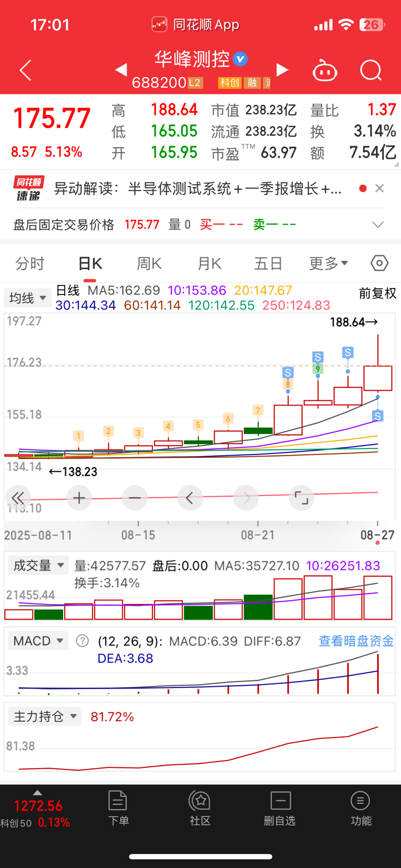Go back with the left arrow
This screenshot has height=868, width=401.
tap(25, 70)
